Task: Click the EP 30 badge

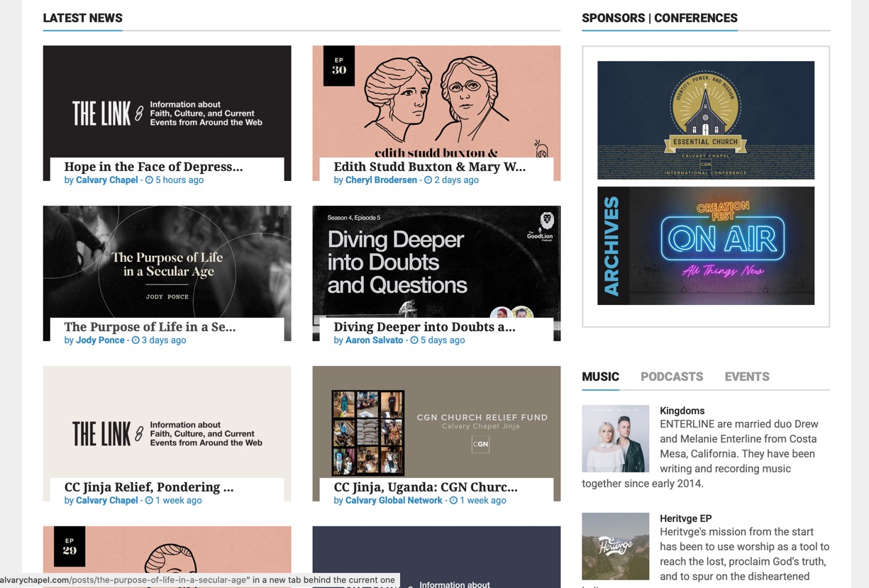Action: 339,66
